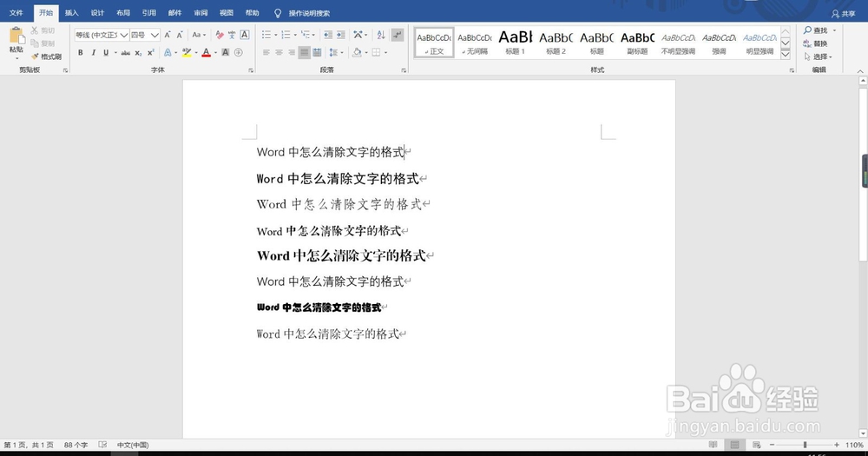Screen dimensions: 868x456
Task: Align text left
Action: coord(266,53)
